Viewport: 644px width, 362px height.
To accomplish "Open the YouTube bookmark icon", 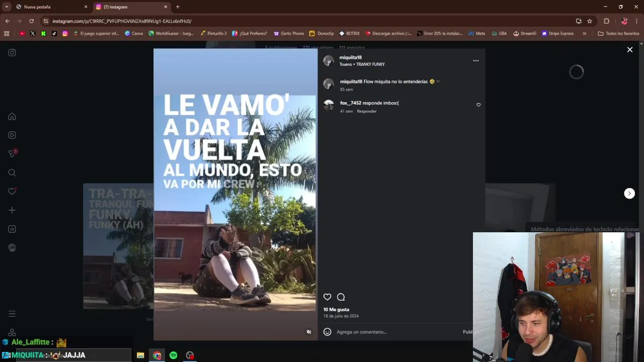I will [22, 34].
